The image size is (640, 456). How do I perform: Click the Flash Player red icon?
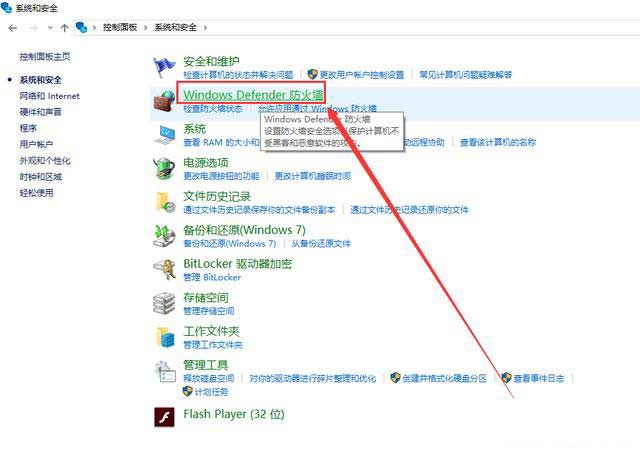(164, 417)
